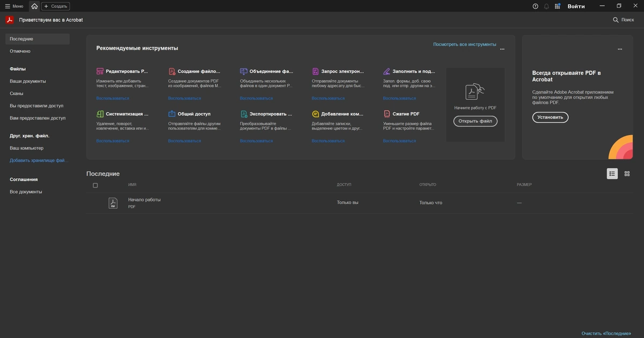
Task: Click the Заполнить и подписать icon
Action: click(387, 71)
